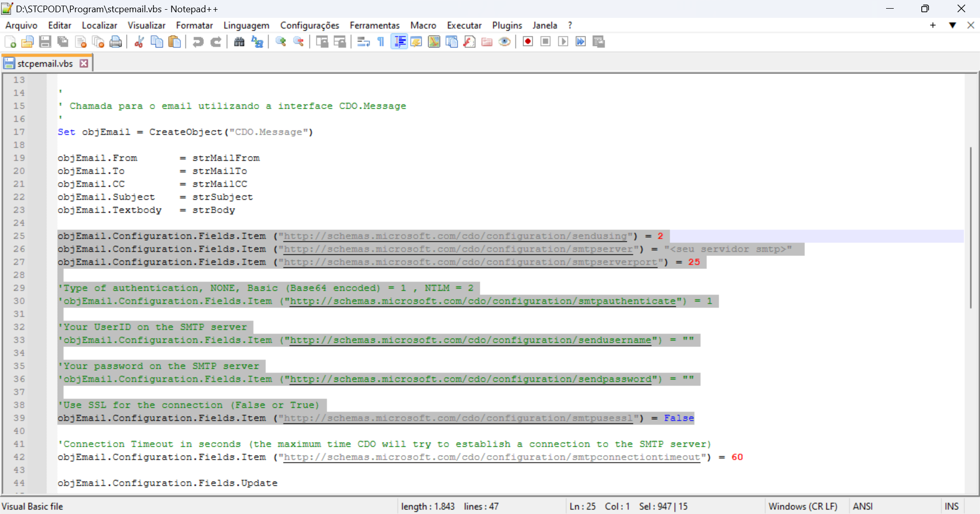Open a file with the folder icon

point(28,42)
